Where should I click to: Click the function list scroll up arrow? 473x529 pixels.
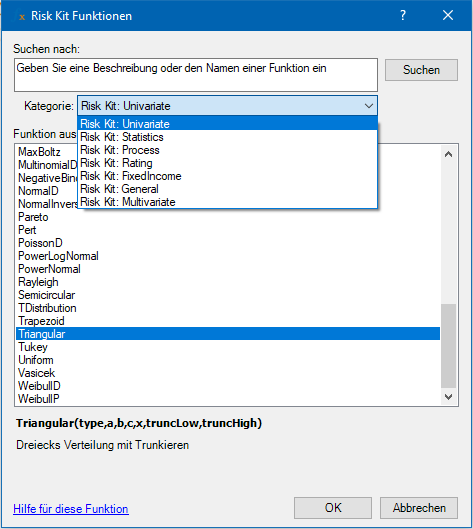tap(448, 154)
